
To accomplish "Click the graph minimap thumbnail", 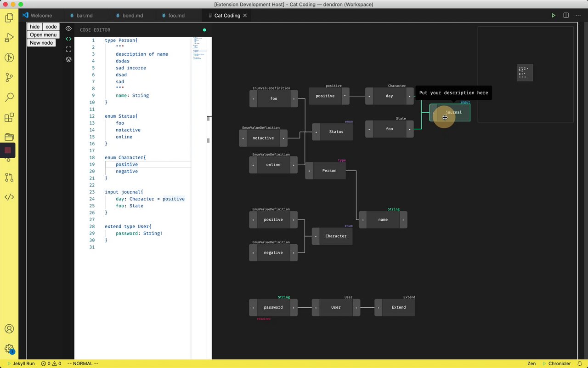I will (525, 73).
